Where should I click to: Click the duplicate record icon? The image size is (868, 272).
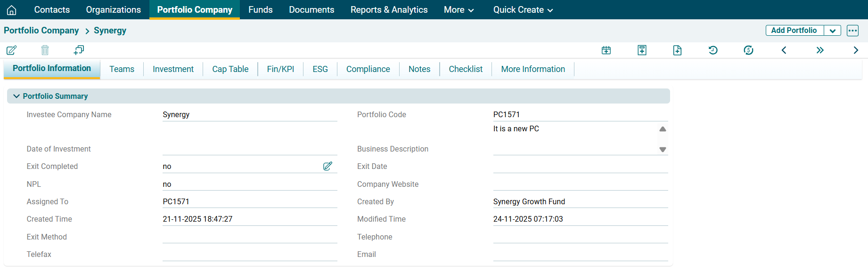coord(79,50)
